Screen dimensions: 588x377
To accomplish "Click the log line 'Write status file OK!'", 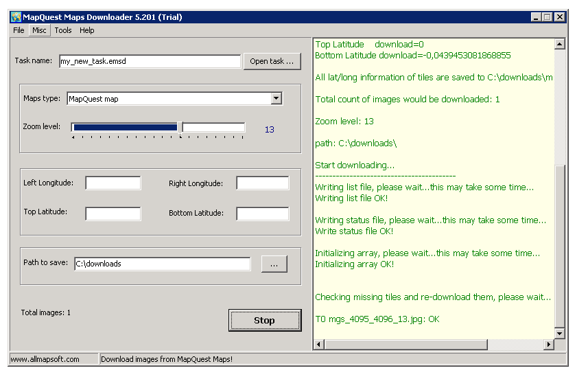I will (x=354, y=231).
